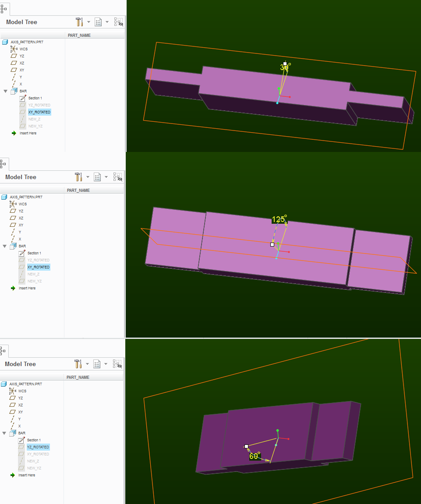Click the 30° angle dimension value
The height and width of the screenshot is (504, 421).
[285, 67]
